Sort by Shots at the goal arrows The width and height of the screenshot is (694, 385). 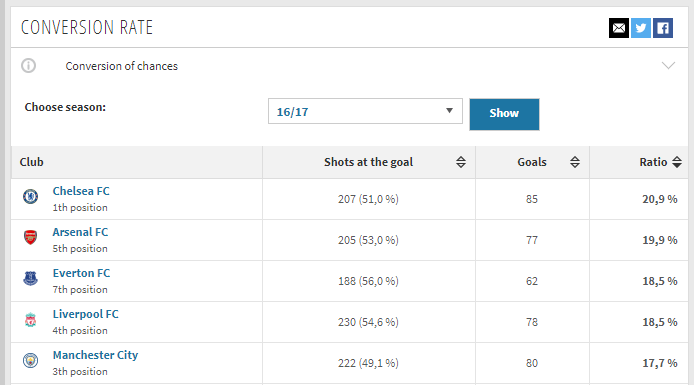coord(461,162)
